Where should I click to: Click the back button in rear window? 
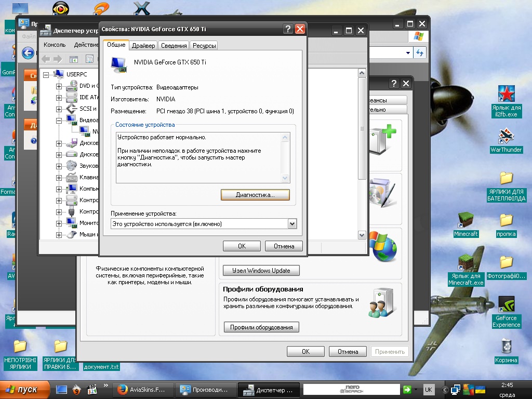[28, 53]
